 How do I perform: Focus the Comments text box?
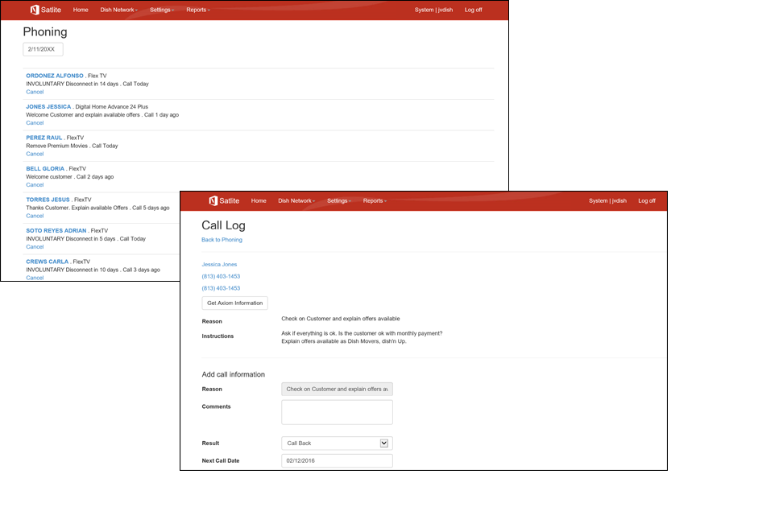point(337,412)
